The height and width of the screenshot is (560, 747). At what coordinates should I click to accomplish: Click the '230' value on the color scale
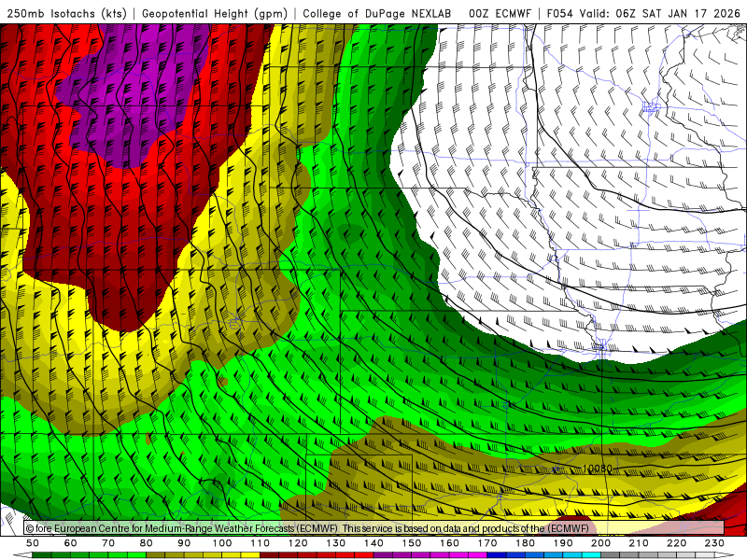pyautogui.click(x=714, y=543)
